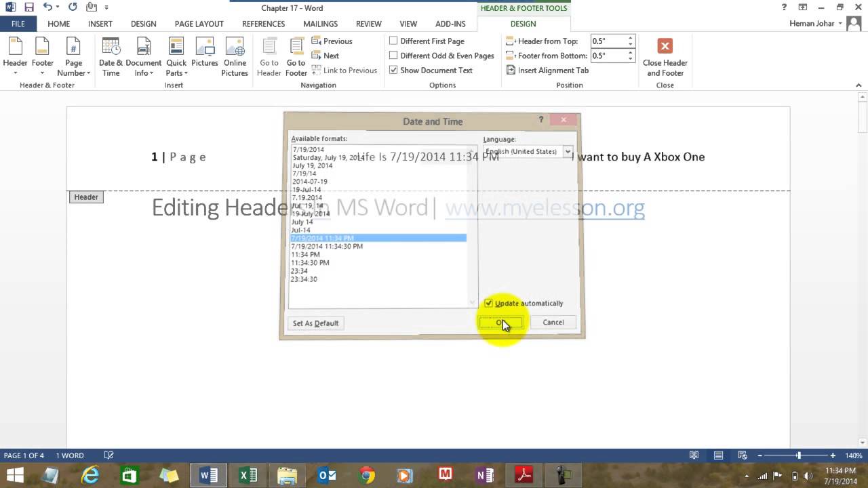Viewport: 868px width, 488px height.
Task: Click the Header from Top field
Action: click(608, 41)
